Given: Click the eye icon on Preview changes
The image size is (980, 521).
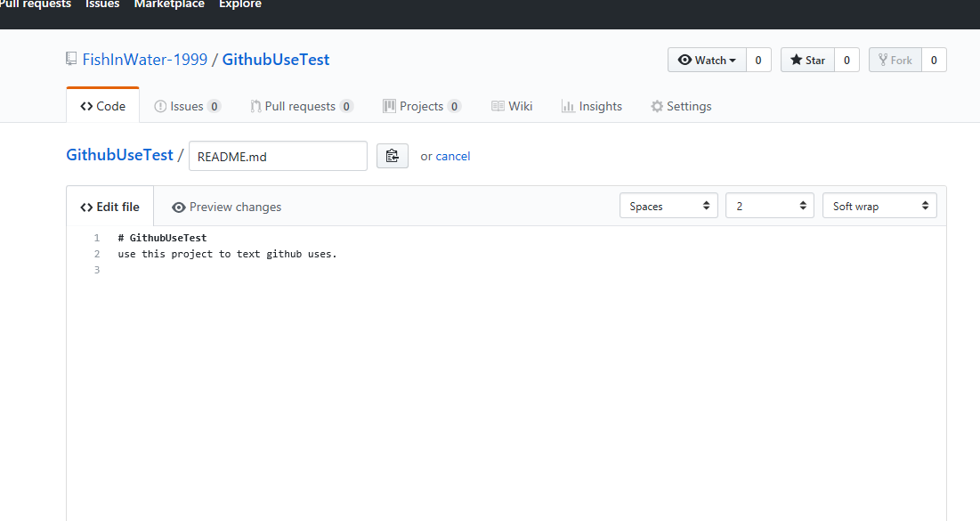Looking at the screenshot, I should pos(180,206).
